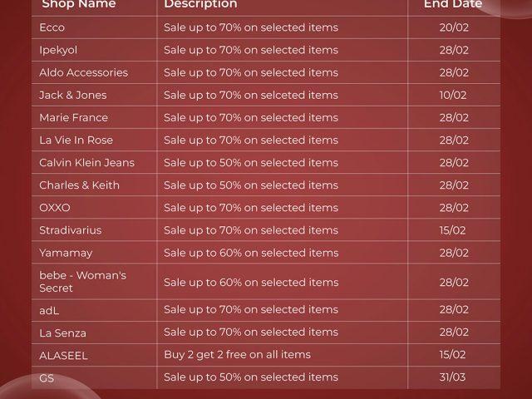Select the Yamamay shop entry
532x399 pixels.
(66, 252)
